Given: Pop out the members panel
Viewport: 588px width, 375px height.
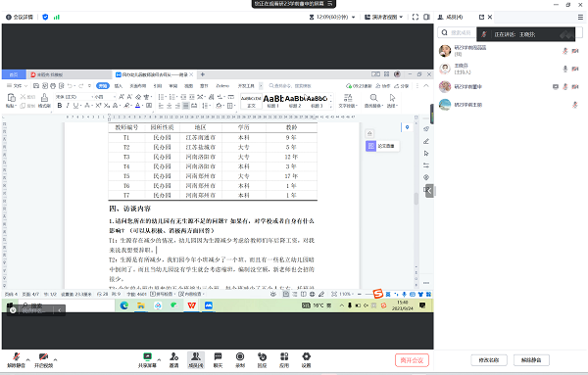Looking at the screenshot, I should (x=481, y=17).
